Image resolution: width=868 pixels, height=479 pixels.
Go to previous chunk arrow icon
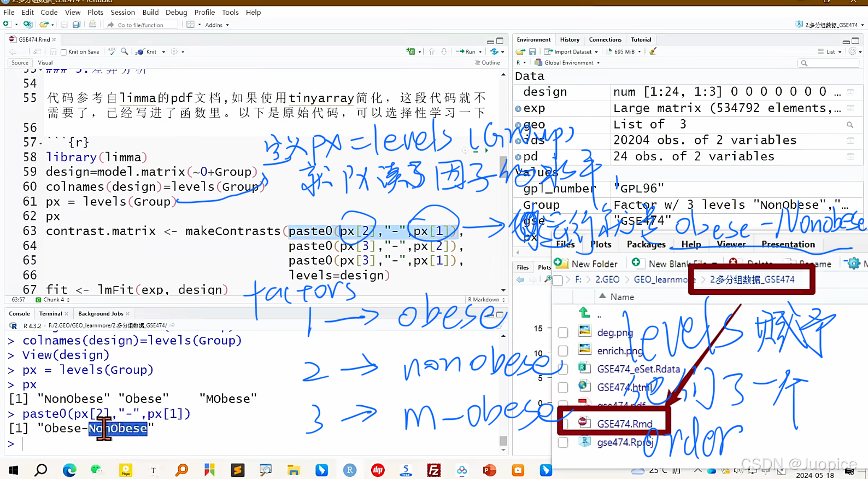click(432, 51)
